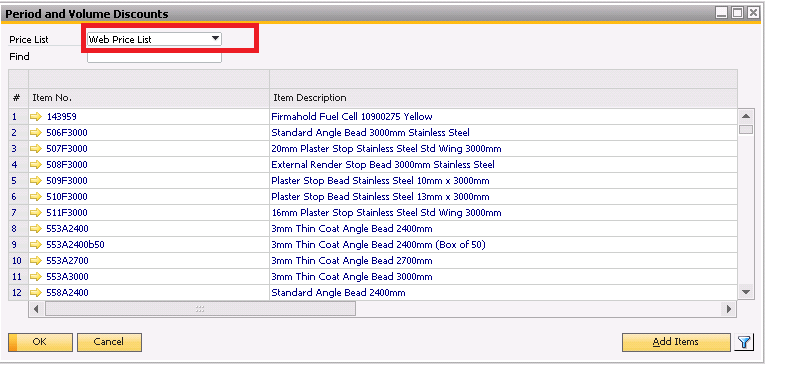Dismiss dialog with Cancel button
Image resolution: width=787 pixels, height=389 pixels.
point(109,342)
